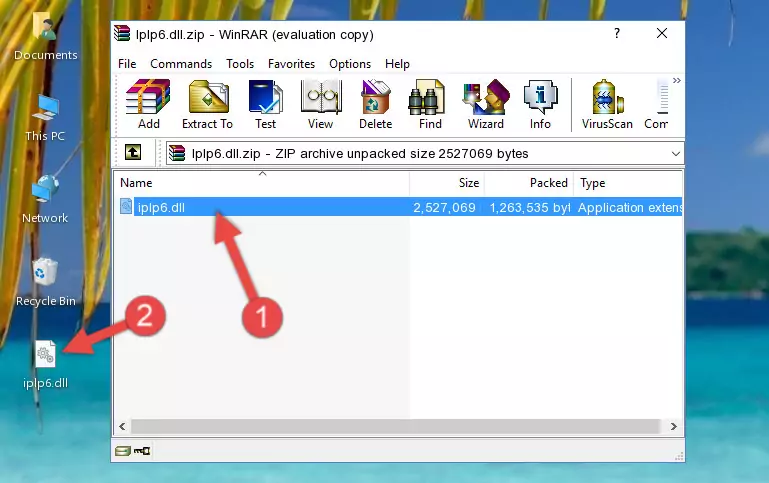Click the password key icon in status bar
The image size is (769, 483).
coord(142,451)
